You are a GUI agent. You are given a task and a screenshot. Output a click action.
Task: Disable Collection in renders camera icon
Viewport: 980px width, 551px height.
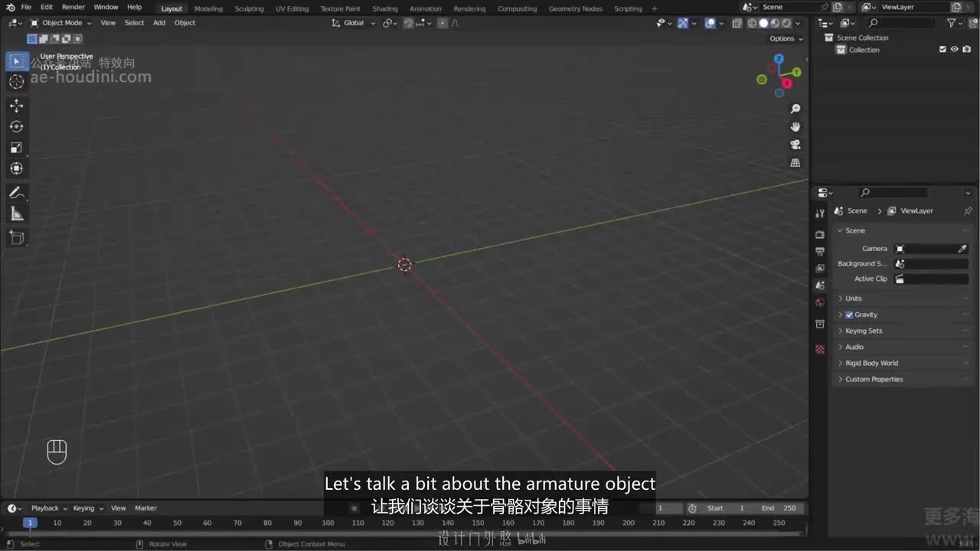pos(966,50)
